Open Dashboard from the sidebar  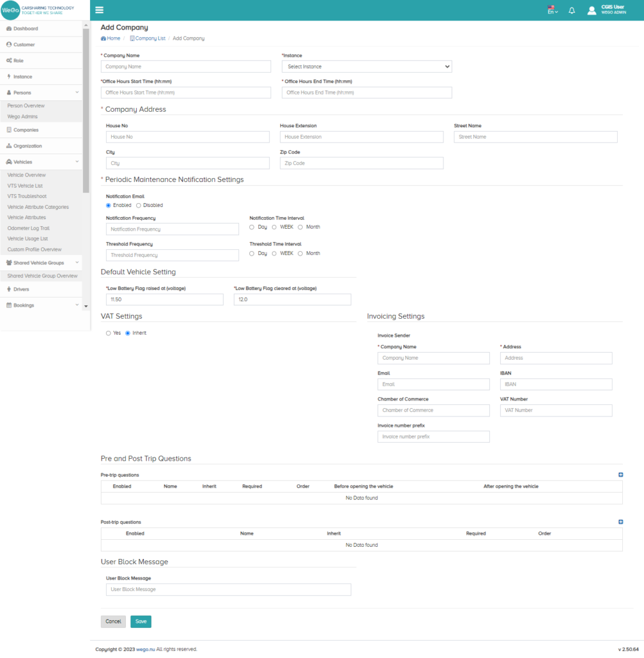(x=26, y=29)
